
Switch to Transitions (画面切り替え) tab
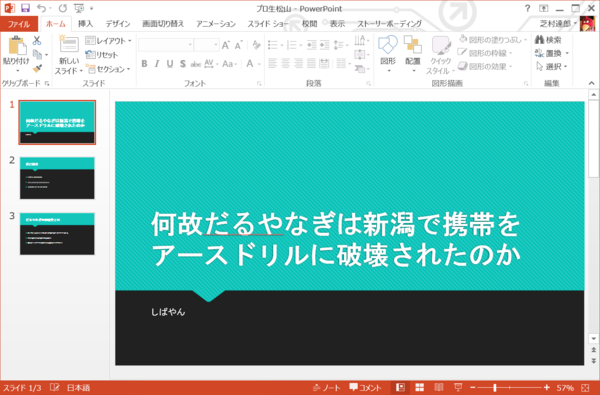[163, 24]
